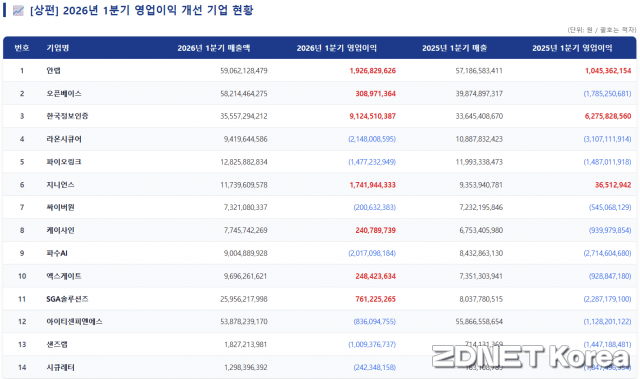This screenshot has height=379, width=640.
Task: Select company name '한국정보인증'
Action: [x=67, y=116]
